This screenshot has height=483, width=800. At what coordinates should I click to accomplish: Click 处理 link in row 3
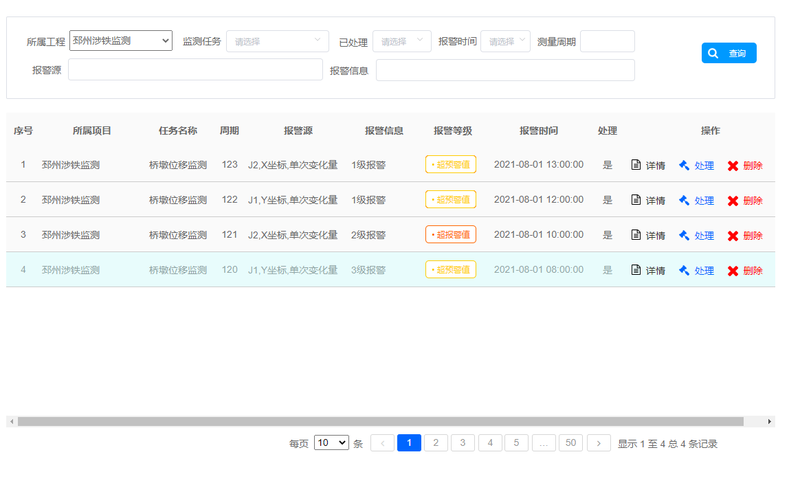point(704,235)
